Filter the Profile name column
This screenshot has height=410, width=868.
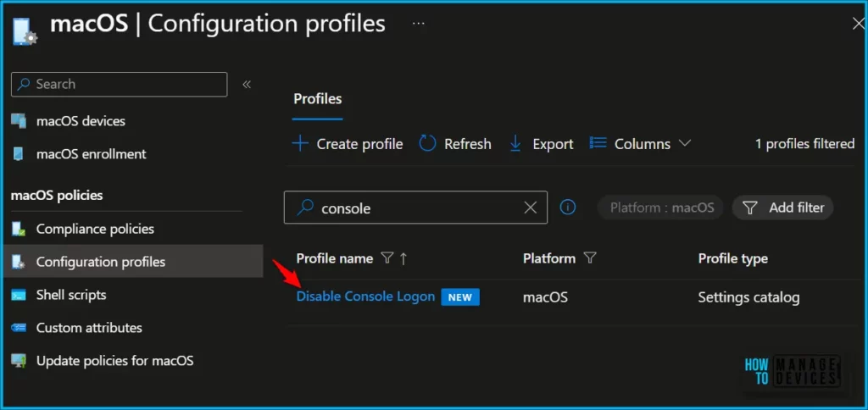point(387,258)
